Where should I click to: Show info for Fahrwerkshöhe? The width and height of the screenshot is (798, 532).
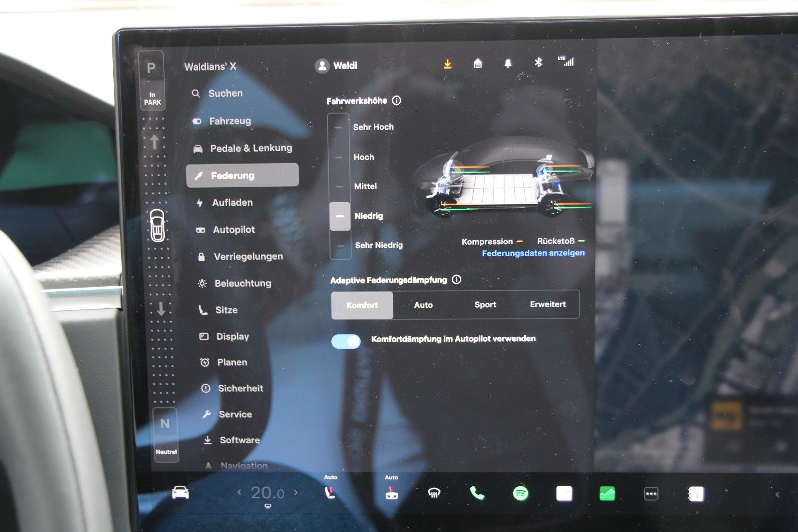397,101
